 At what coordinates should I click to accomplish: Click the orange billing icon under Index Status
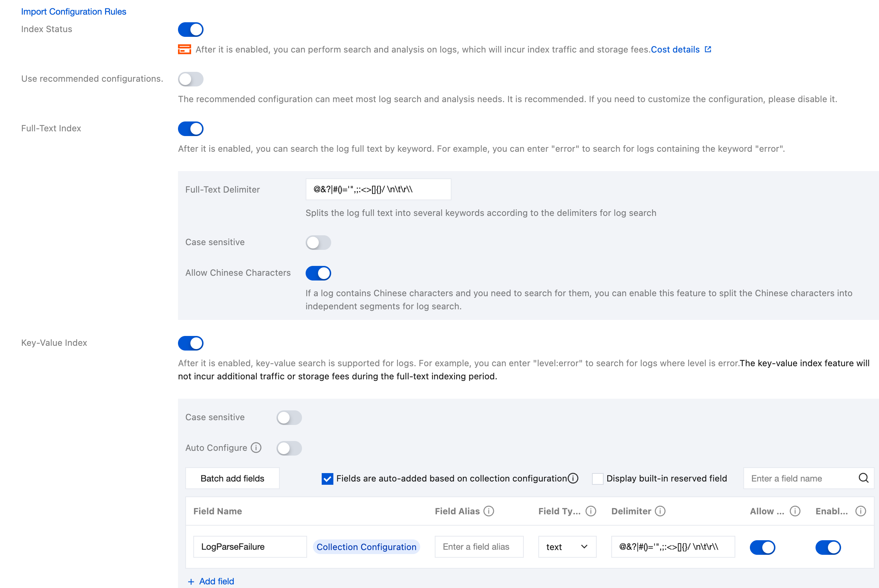point(185,50)
